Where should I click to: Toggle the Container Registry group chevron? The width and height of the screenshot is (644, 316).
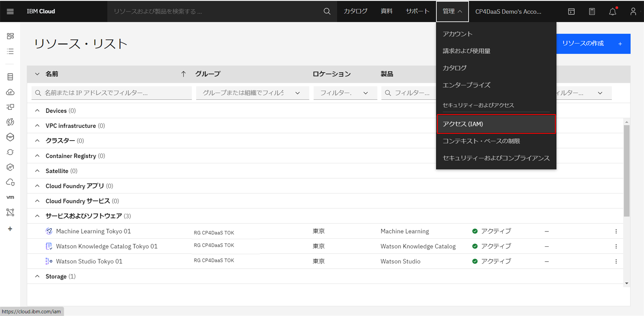click(x=37, y=156)
